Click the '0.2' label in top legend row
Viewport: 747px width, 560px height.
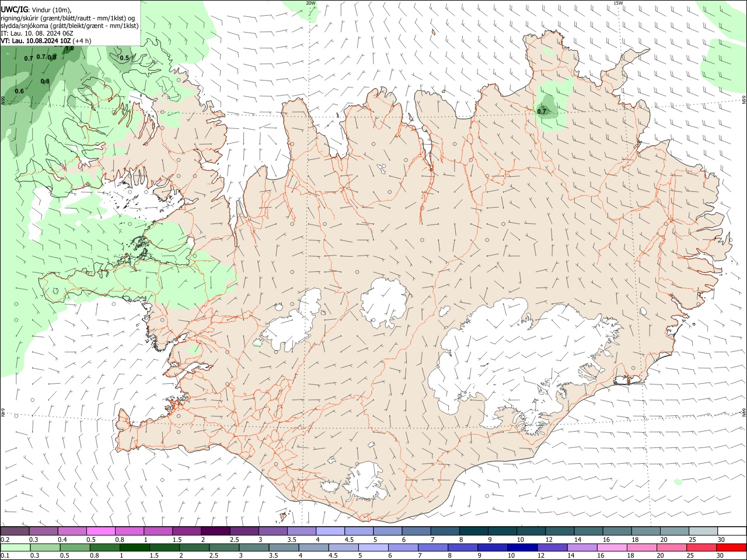(5, 540)
